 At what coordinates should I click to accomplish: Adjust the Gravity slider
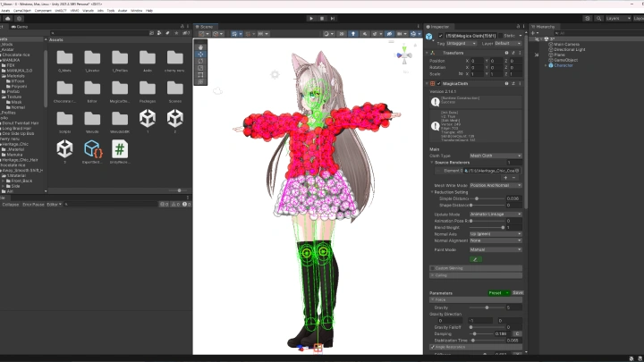click(487, 307)
